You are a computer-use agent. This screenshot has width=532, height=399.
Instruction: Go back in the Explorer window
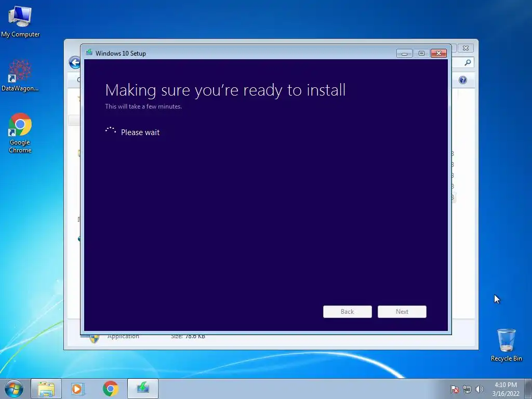tap(74, 62)
